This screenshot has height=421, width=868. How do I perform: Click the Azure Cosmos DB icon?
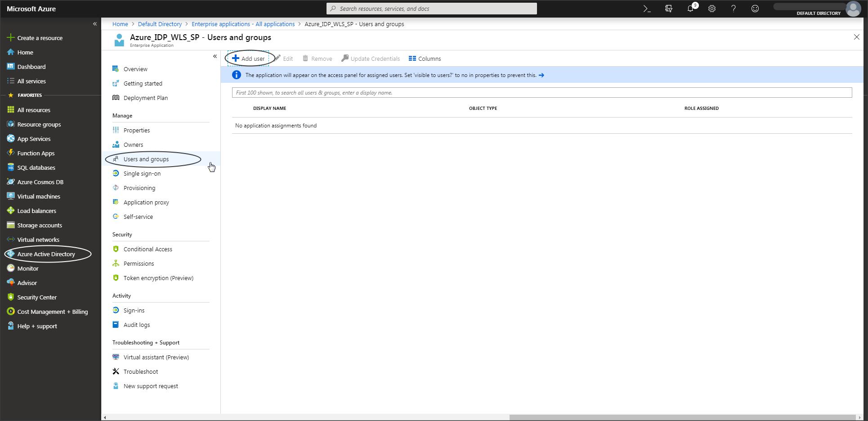(x=11, y=182)
